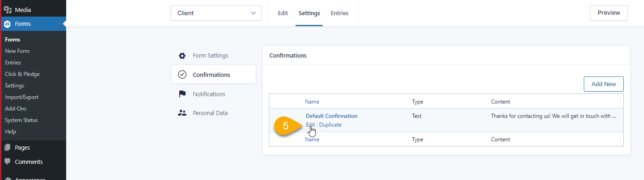Click the Form Settings gear icon
Viewport: 644px width, 180px height.
(182, 56)
